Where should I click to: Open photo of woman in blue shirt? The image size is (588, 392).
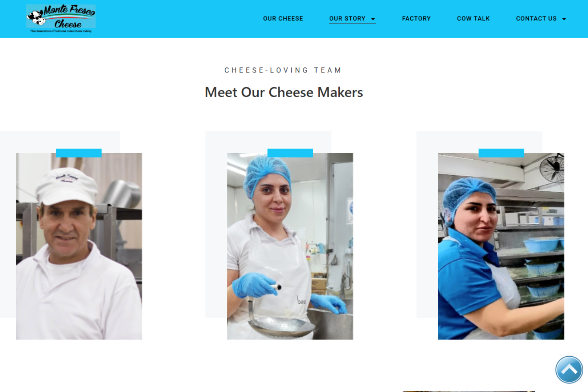pos(501,246)
